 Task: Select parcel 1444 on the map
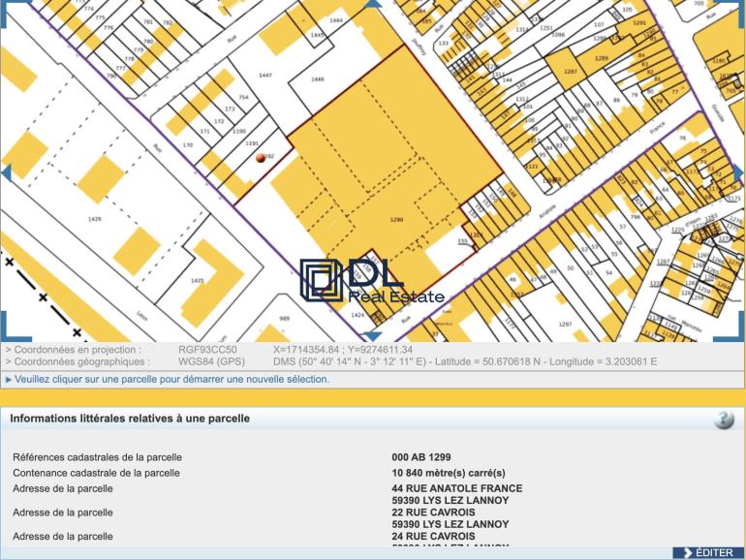pos(336,20)
